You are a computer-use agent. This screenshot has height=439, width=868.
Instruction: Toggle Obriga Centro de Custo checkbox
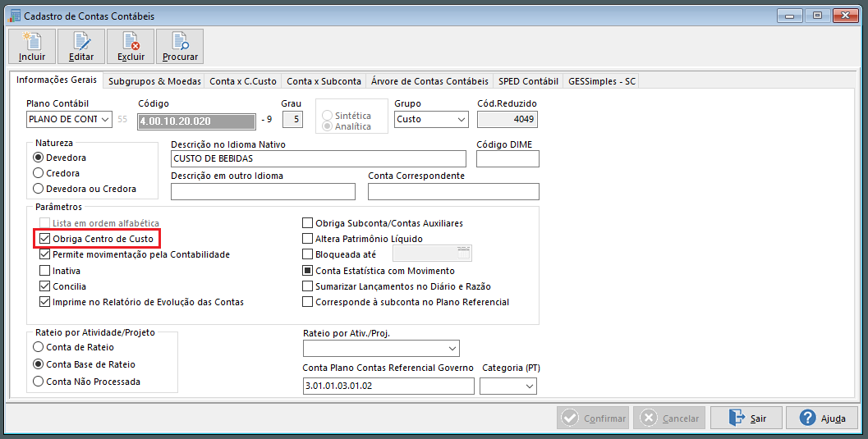(x=45, y=239)
